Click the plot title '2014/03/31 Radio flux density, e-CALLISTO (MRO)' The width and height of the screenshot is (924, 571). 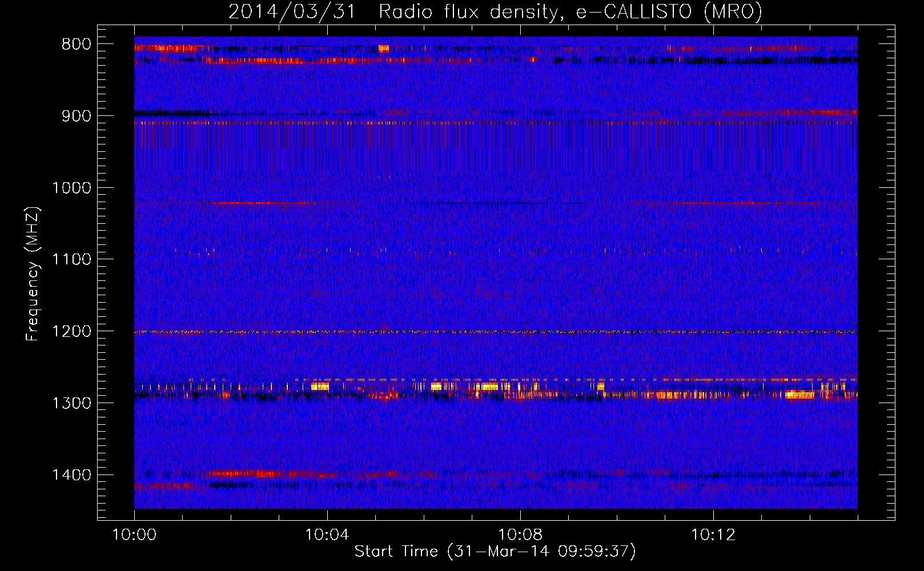tap(495, 12)
